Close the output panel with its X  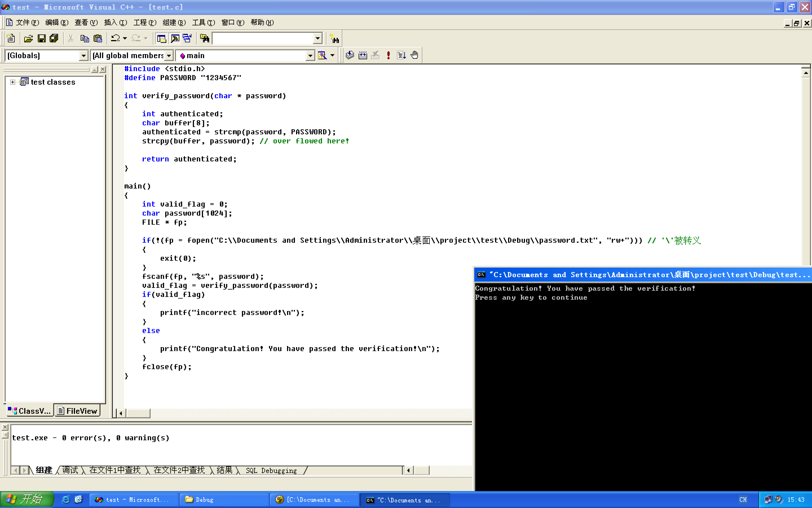coord(5,427)
